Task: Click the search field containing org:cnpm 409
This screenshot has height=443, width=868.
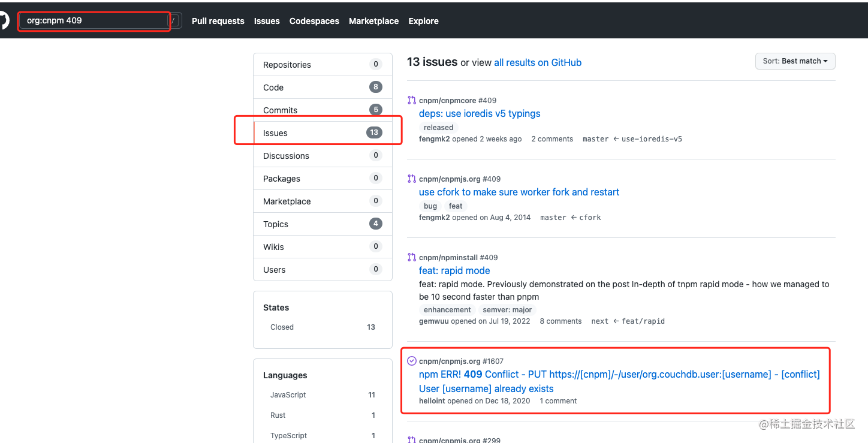Action: 94,21
